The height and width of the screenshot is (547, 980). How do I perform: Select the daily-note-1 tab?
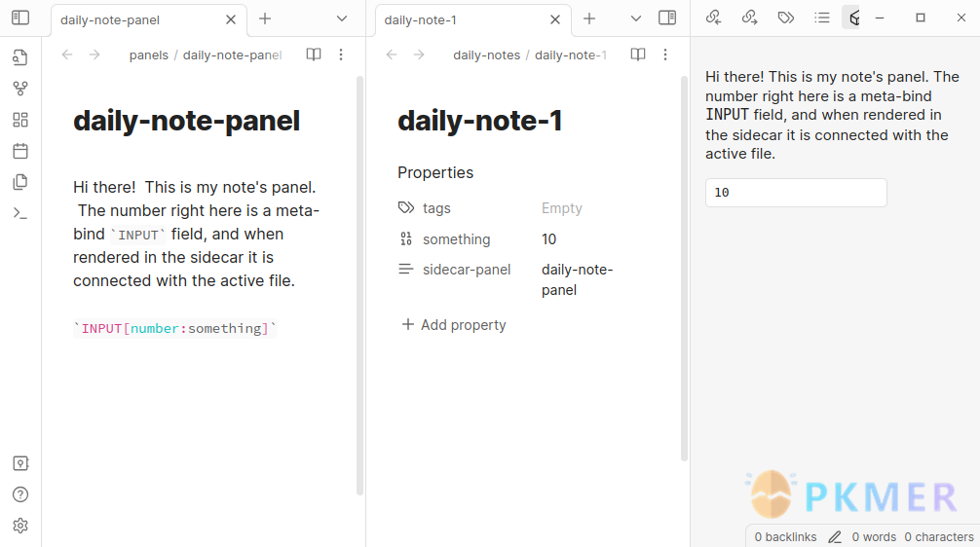pos(473,20)
